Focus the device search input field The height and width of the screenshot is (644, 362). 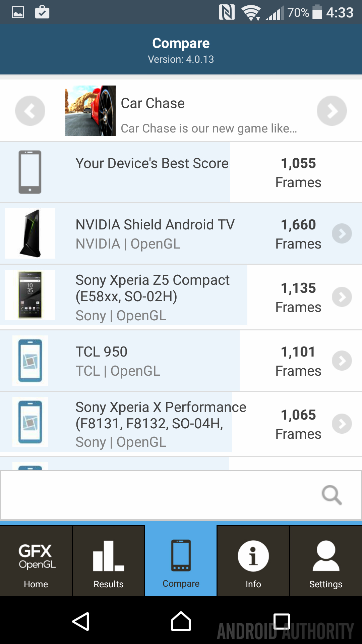click(158, 495)
